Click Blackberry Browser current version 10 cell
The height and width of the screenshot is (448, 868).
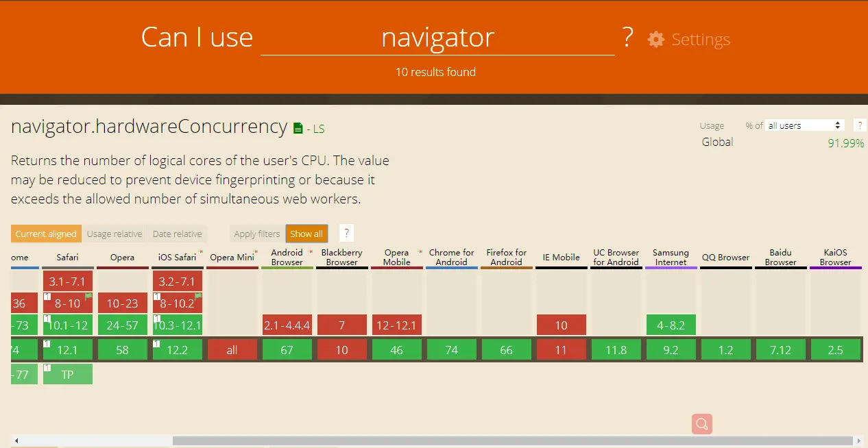(342, 350)
